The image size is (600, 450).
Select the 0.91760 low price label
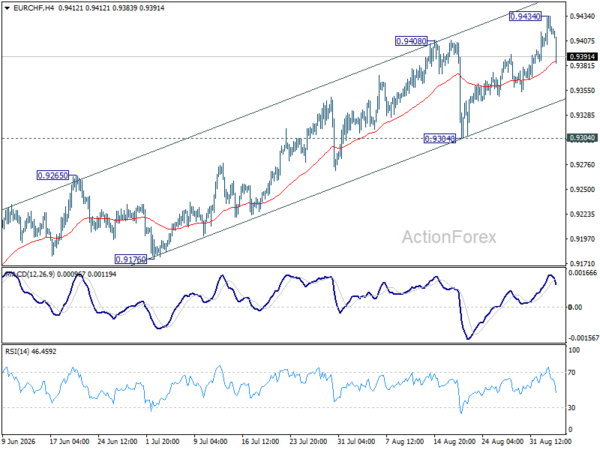pyautogui.click(x=131, y=259)
